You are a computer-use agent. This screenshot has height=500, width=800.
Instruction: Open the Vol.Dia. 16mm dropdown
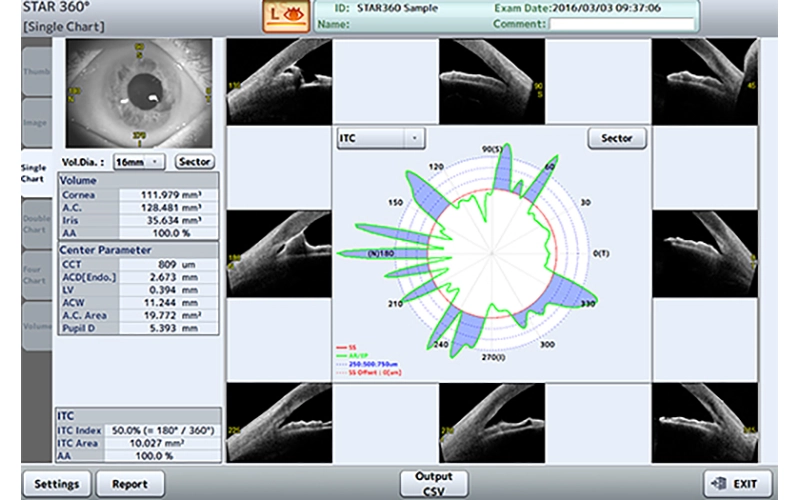[139, 162]
